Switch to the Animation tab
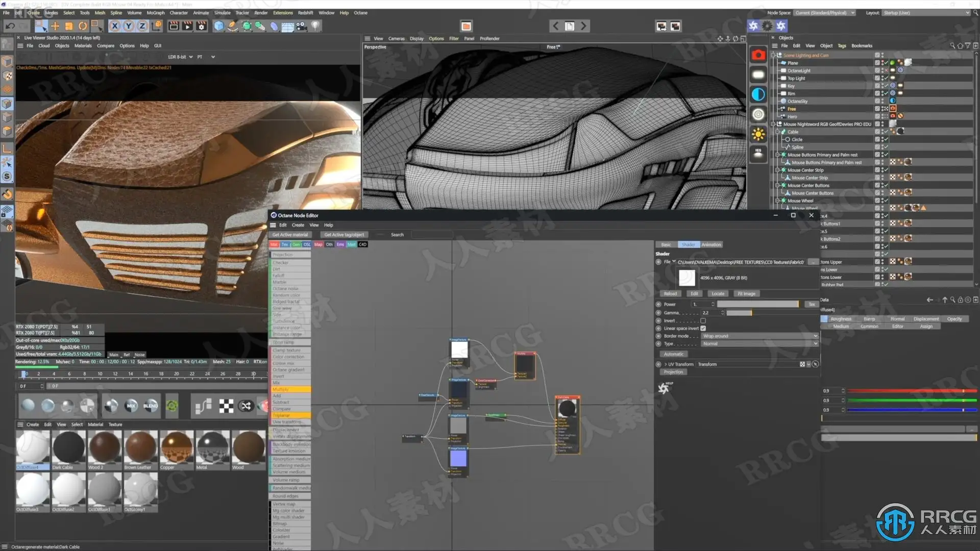Image resolution: width=980 pixels, height=551 pixels. 711,245
